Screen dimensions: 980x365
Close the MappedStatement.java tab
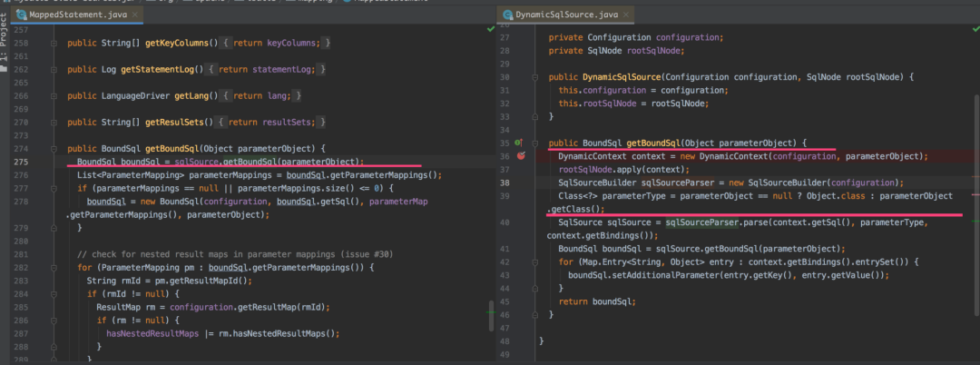(x=134, y=15)
